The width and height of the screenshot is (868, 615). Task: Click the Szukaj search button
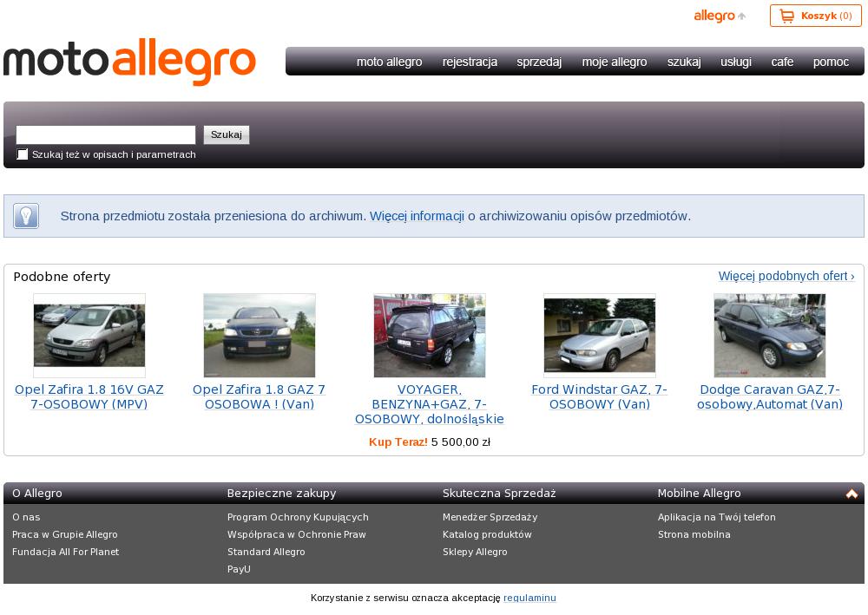tap(227, 135)
